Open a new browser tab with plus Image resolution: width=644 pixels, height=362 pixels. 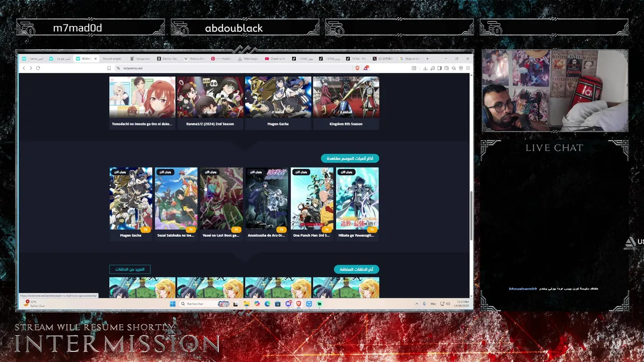pyautogui.click(x=427, y=59)
